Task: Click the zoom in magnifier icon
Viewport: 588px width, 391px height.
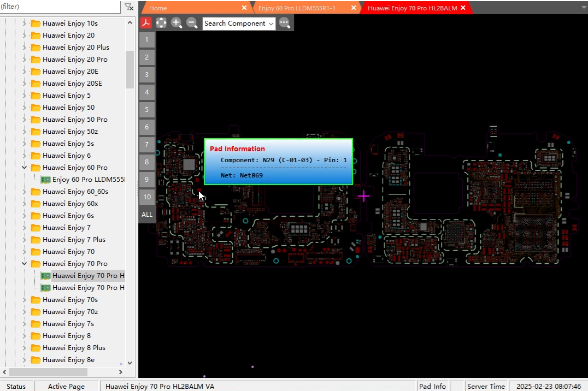Action: tap(177, 23)
